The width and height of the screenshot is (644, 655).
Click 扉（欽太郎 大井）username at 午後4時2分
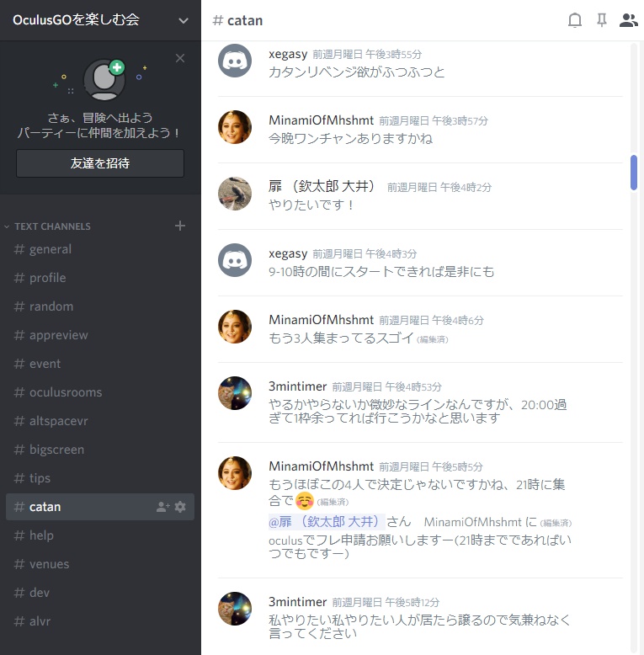pyautogui.click(x=322, y=186)
